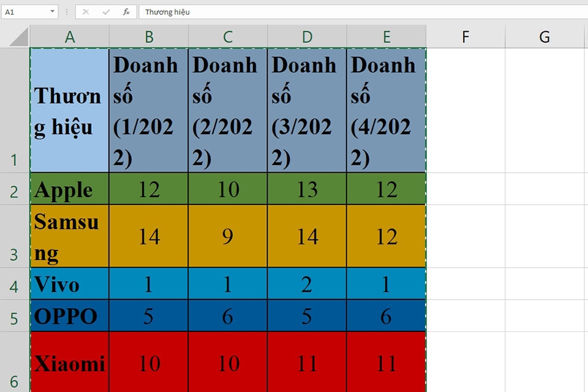This screenshot has width=588, height=392.
Task: Click Xiaomi's 2/2022 sales value 10
Action: [228, 362]
